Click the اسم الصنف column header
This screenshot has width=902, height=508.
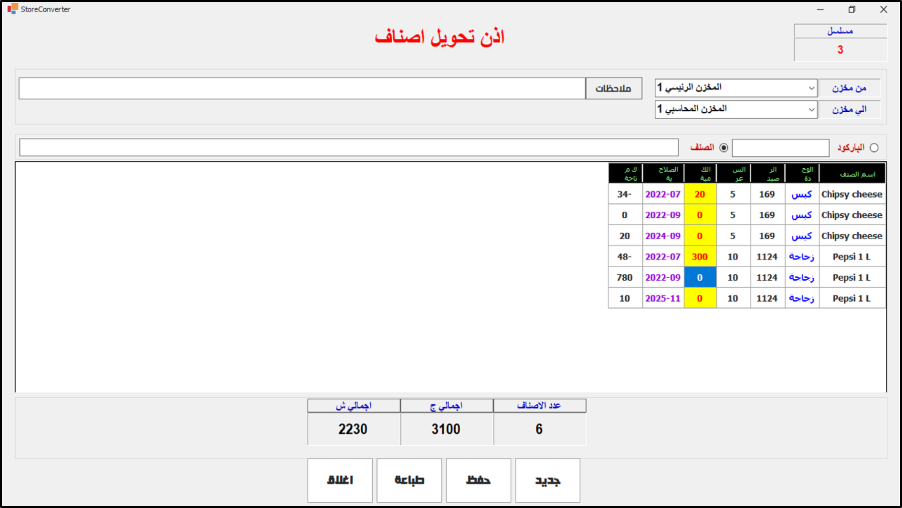pos(852,173)
